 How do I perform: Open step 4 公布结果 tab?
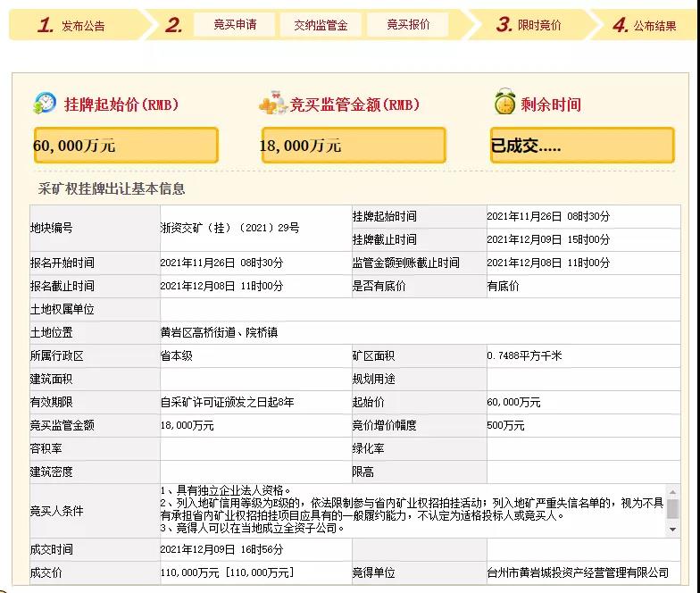[644, 25]
